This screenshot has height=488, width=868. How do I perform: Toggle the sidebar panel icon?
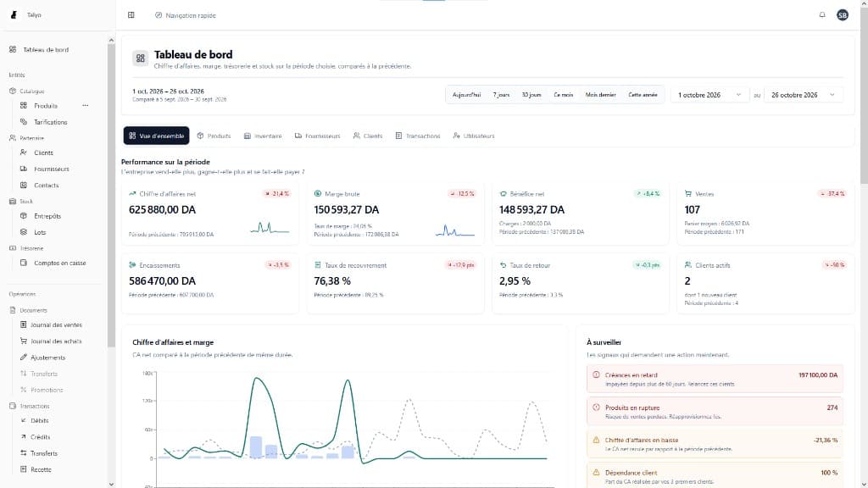click(131, 15)
